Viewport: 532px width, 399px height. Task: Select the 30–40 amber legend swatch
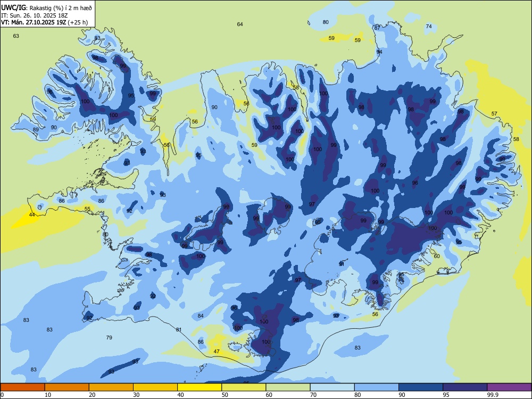point(155,387)
